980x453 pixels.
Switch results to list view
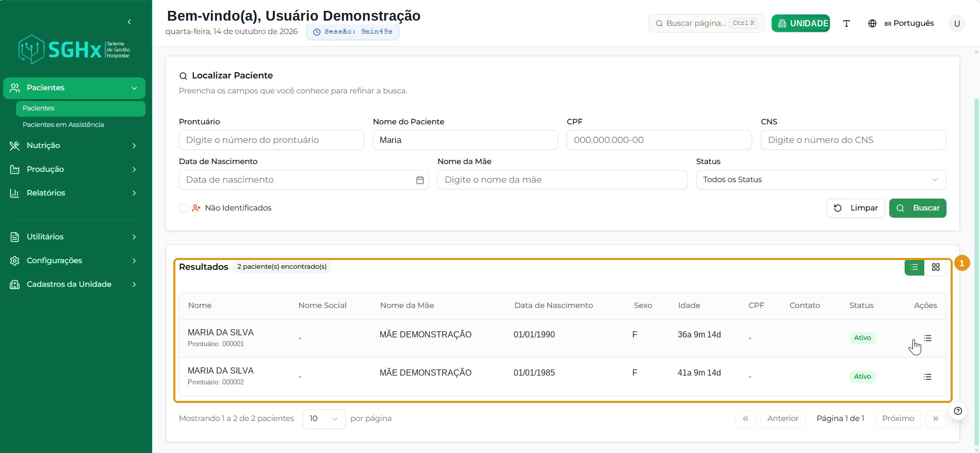(914, 267)
